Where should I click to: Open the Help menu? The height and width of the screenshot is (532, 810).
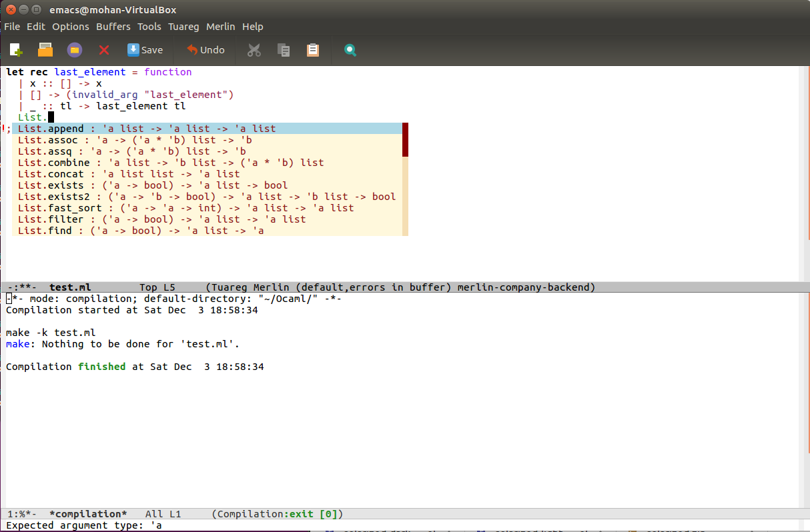click(253, 26)
